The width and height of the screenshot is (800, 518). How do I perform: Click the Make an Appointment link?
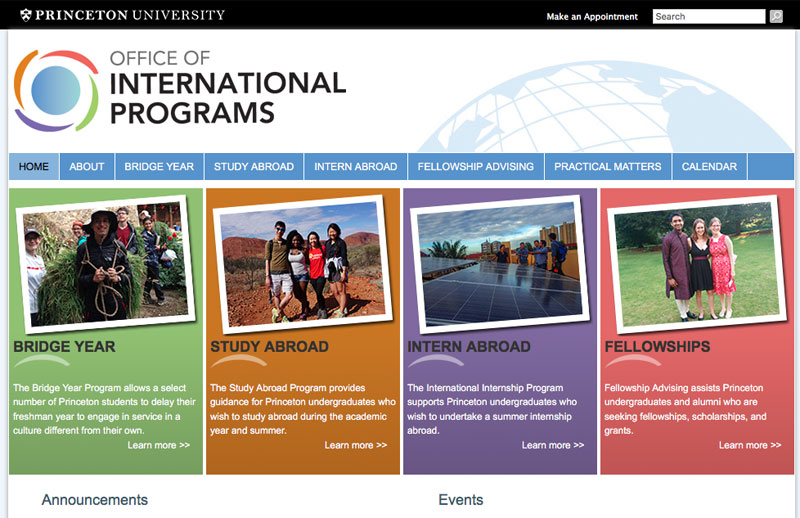[592, 17]
